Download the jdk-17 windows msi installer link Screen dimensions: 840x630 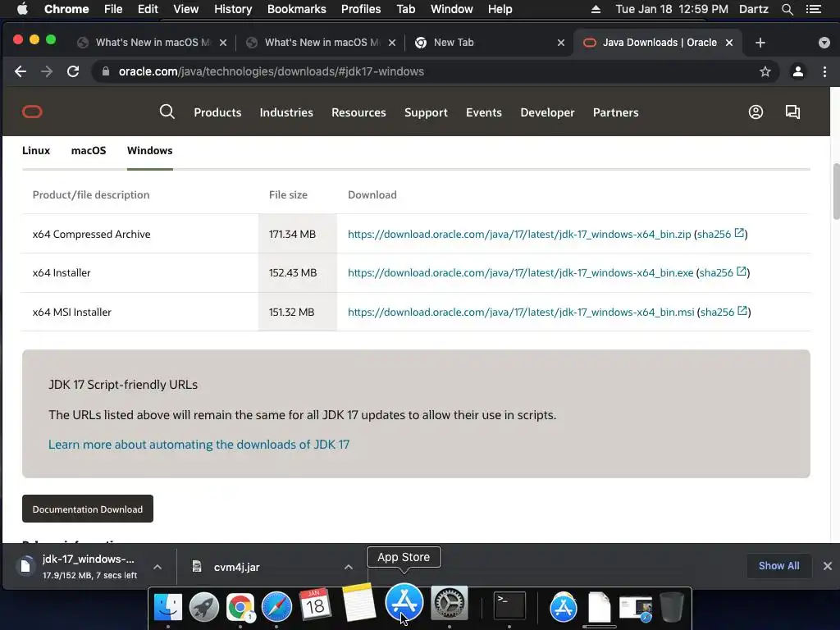coord(521,312)
